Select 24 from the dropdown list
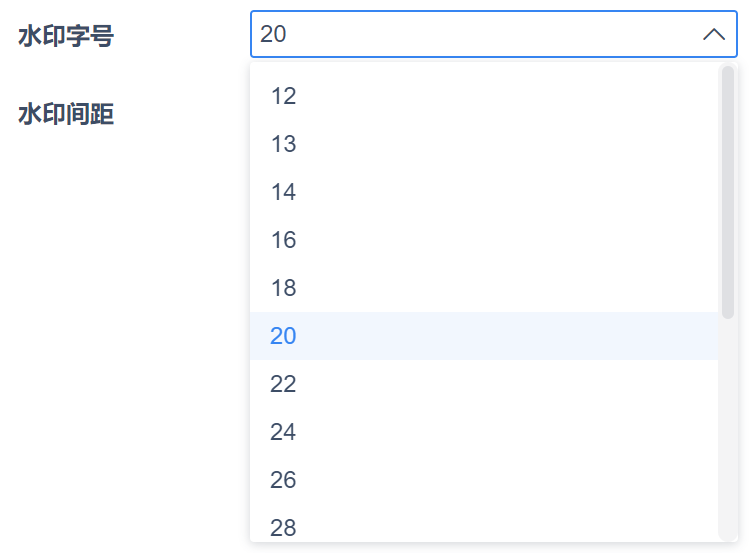 click(x=284, y=432)
